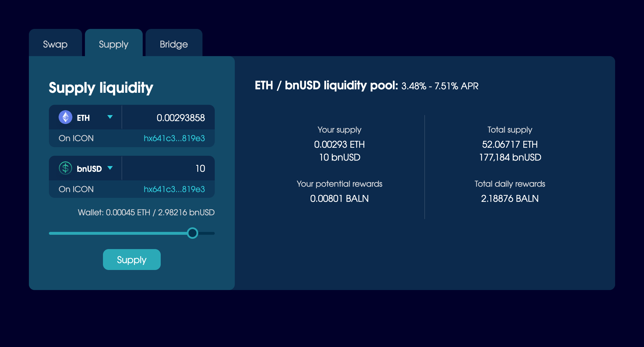
Task: Click the Total daily rewards value
Action: click(510, 199)
